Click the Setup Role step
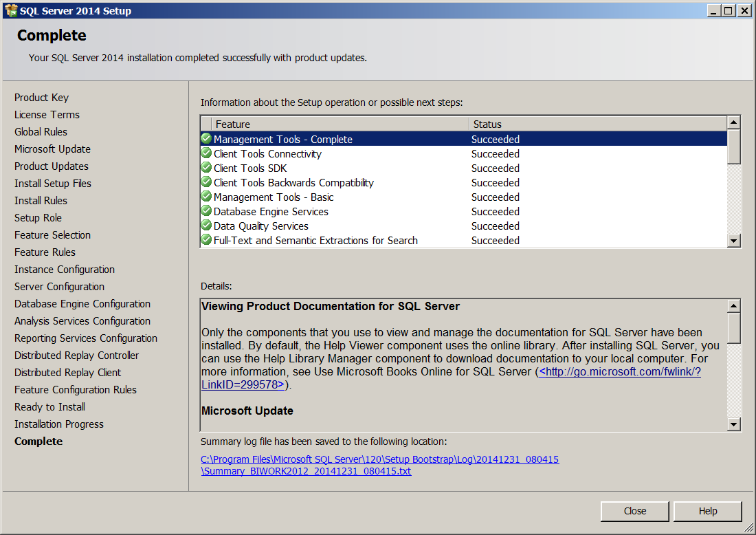The height and width of the screenshot is (535, 756). 38,217
